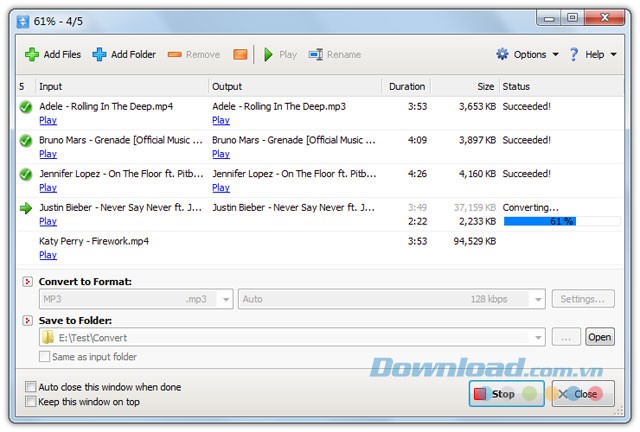This screenshot has height=432, width=640.
Task: Click the Input column header
Action: [122, 87]
